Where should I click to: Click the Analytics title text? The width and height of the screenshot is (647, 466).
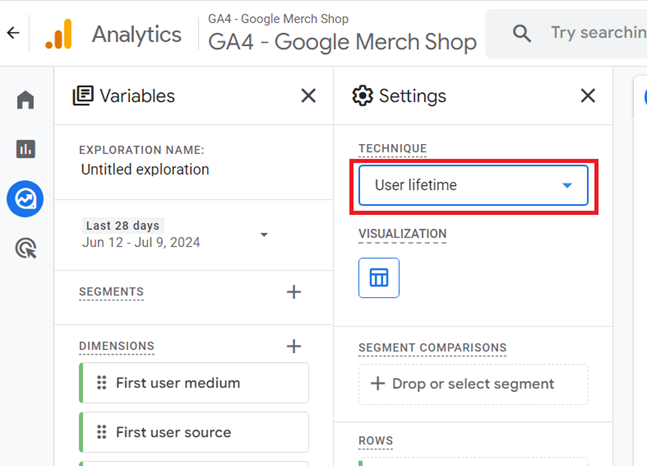coord(137,34)
